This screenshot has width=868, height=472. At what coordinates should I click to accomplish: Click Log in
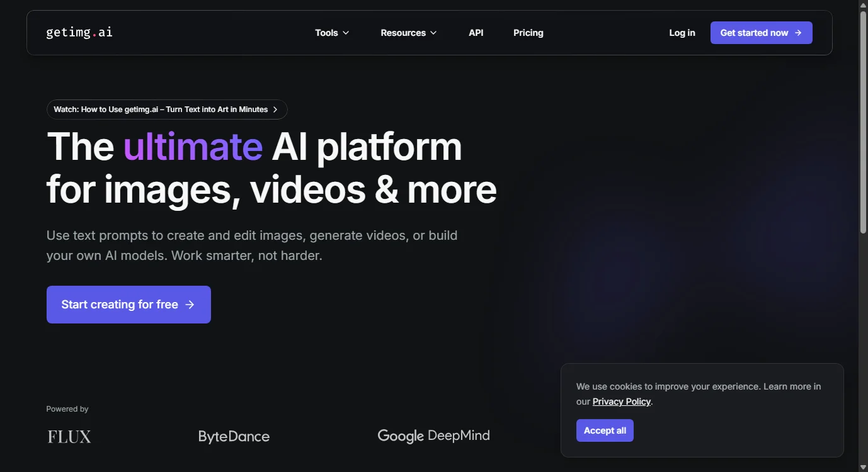pos(682,32)
